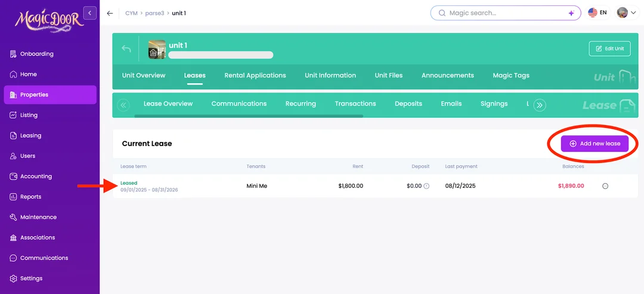The height and width of the screenshot is (294, 644).
Task: Open Maintenance in the sidebar
Action: point(38,217)
